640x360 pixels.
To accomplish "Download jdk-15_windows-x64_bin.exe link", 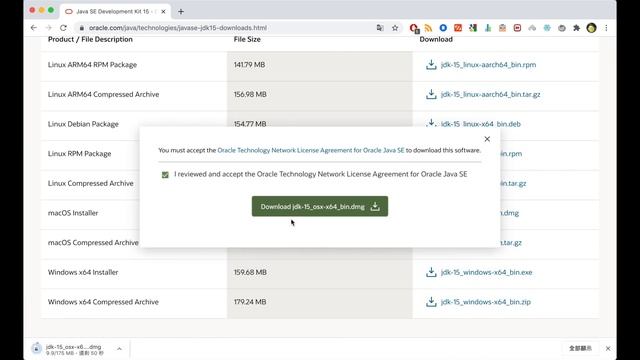I will point(486,272).
